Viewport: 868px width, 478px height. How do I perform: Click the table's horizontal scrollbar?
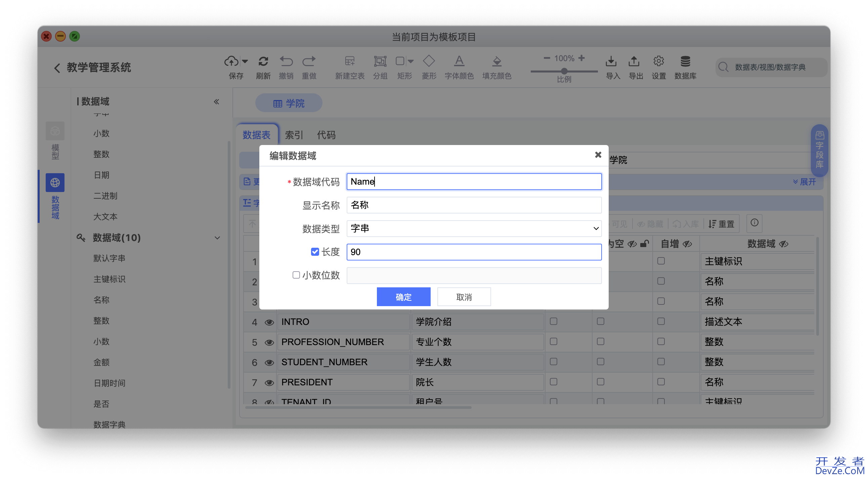[x=358, y=408]
